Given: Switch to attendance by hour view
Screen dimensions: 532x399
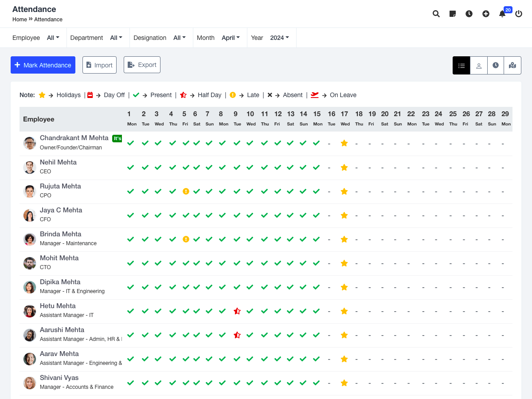Looking at the screenshot, I should (x=496, y=66).
